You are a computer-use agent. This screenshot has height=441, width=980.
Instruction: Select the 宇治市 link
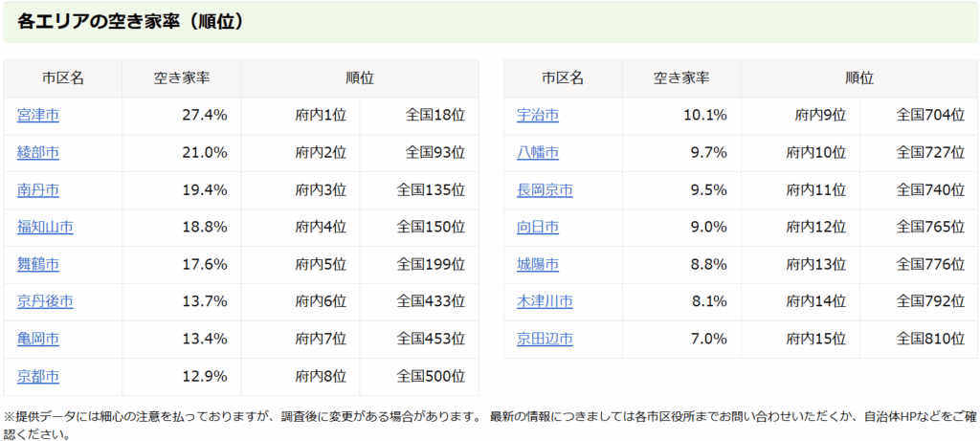(538, 115)
